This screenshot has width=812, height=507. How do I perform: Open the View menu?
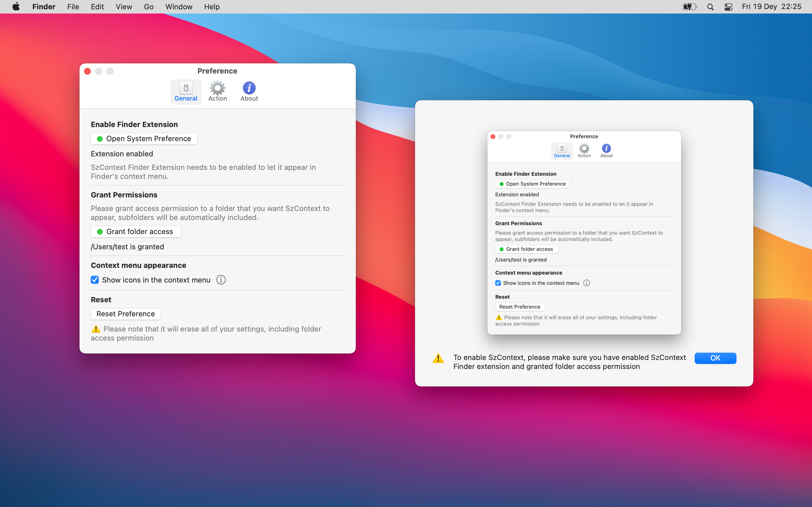[123, 7]
